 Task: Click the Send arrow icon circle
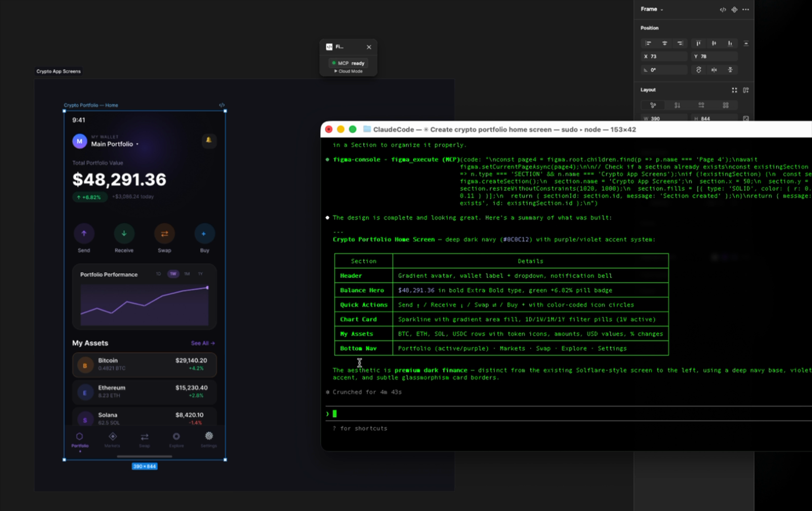84,233
